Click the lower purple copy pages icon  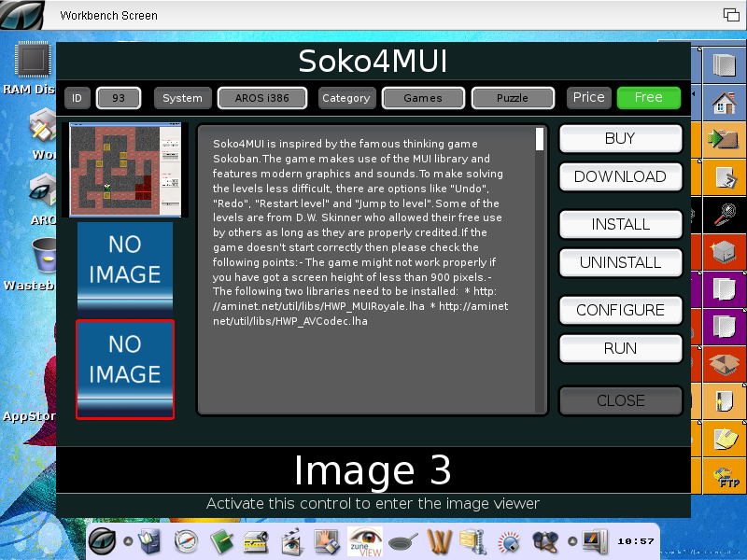(725, 327)
